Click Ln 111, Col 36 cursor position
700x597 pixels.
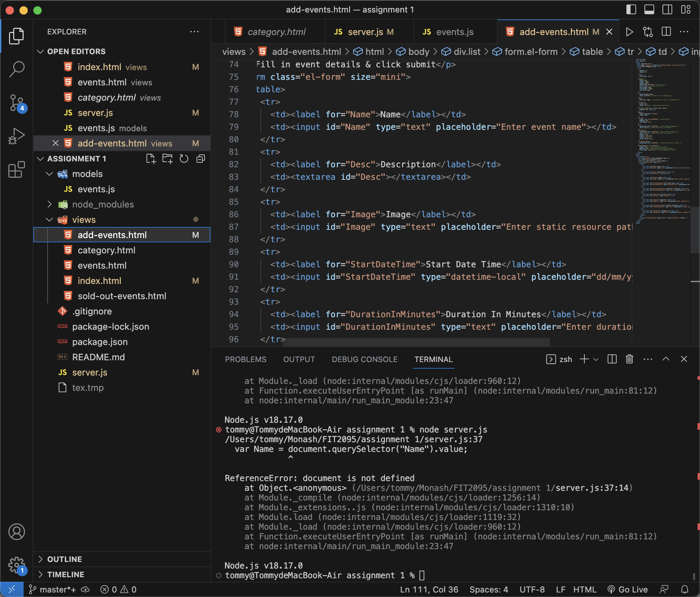point(429,589)
